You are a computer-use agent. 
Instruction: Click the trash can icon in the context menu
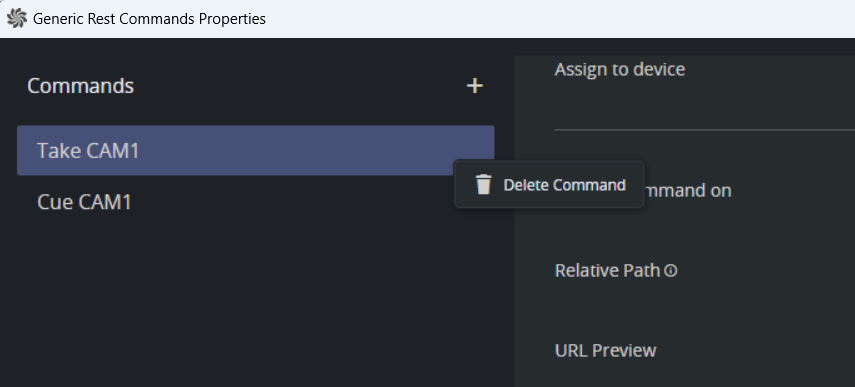coord(483,184)
